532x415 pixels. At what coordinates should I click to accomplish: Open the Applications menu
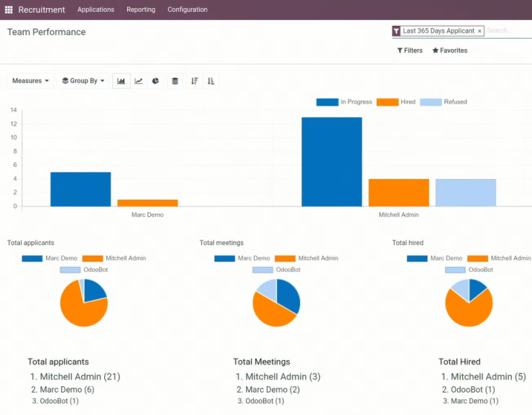point(96,9)
